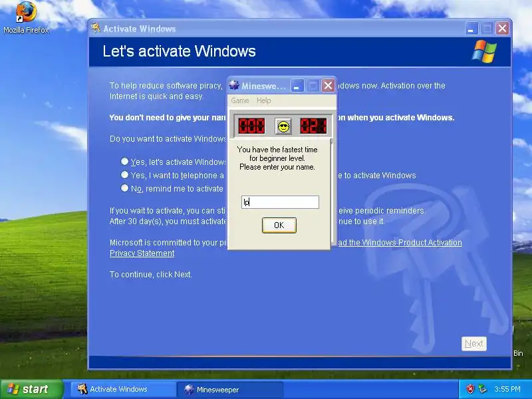This screenshot has height=399, width=532.
Task: Switch to Minesweeper taskbar button
Action: coord(229,390)
